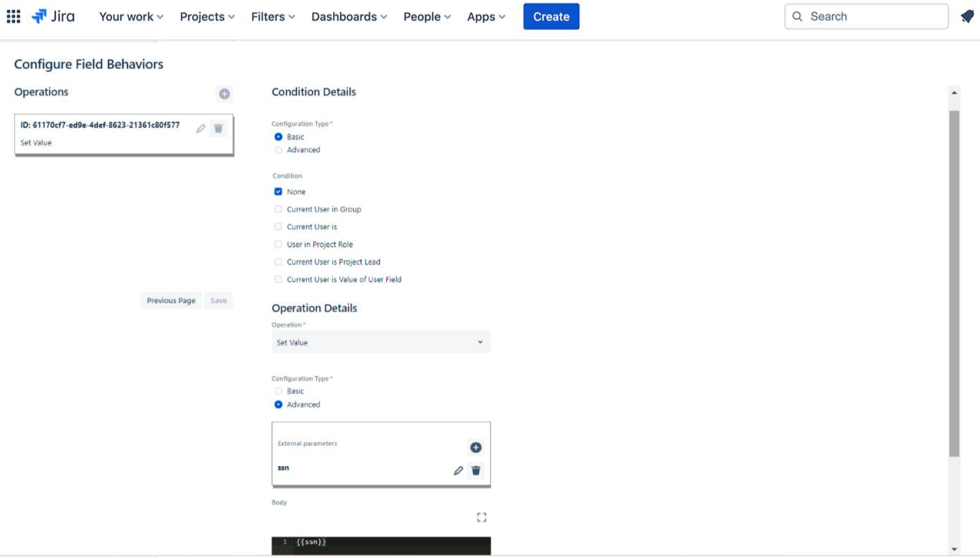
Task: Edit the Set Value operation pencil icon
Action: pyautogui.click(x=201, y=128)
